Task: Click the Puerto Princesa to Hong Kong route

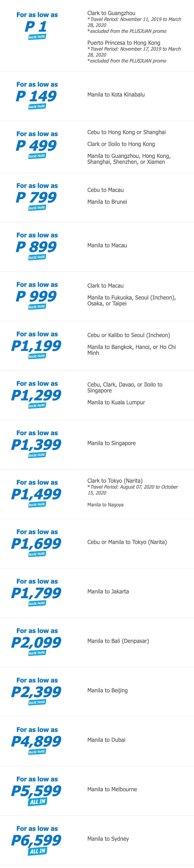Action: coord(124,43)
